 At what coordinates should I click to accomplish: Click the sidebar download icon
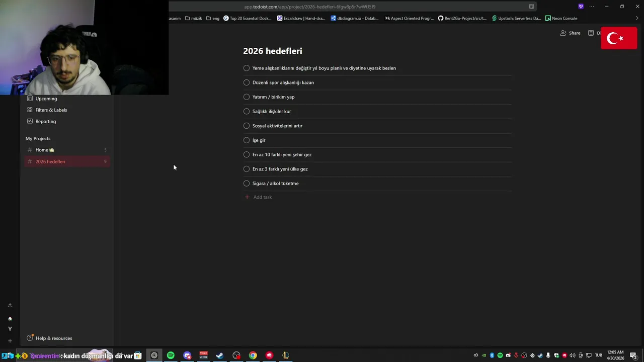click(10, 305)
